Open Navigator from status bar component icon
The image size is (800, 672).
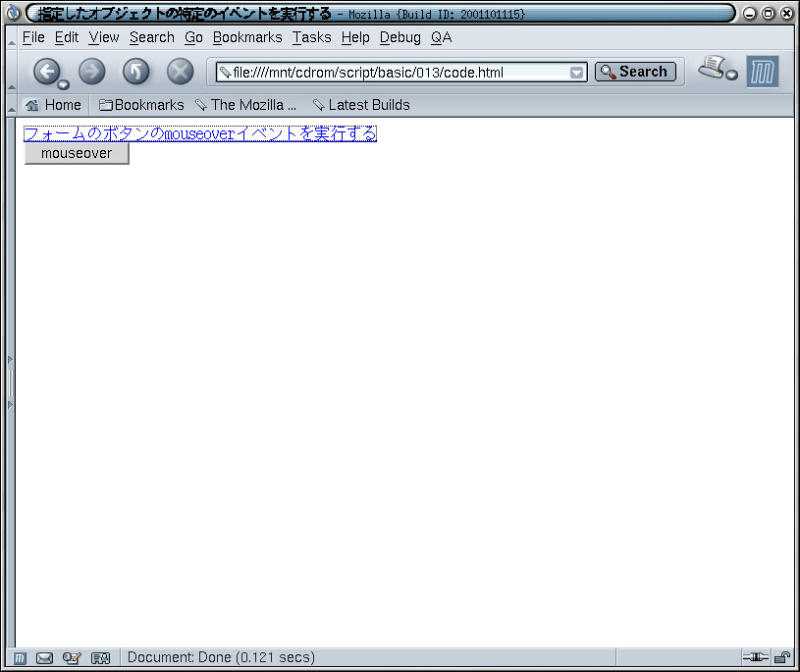pos(20,658)
